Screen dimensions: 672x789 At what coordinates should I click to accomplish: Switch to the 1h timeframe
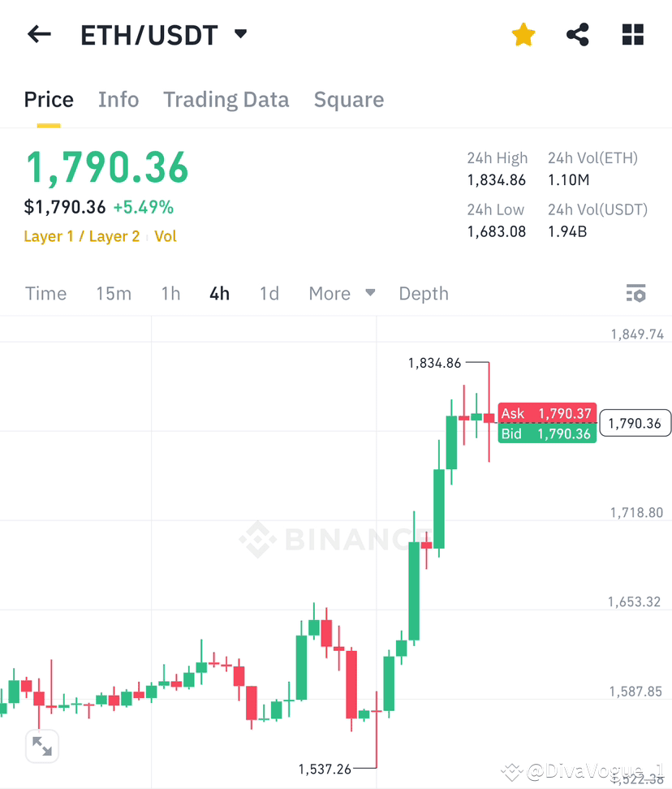click(170, 293)
